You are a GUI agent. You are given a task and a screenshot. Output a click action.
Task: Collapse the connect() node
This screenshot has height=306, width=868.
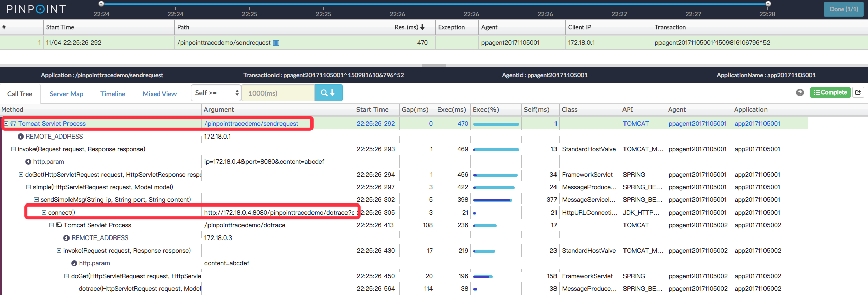(44, 213)
